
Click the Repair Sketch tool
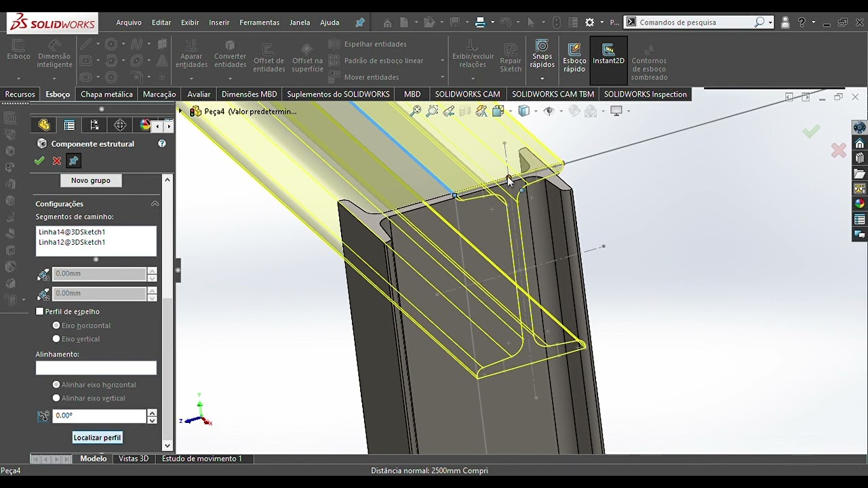(511, 57)
